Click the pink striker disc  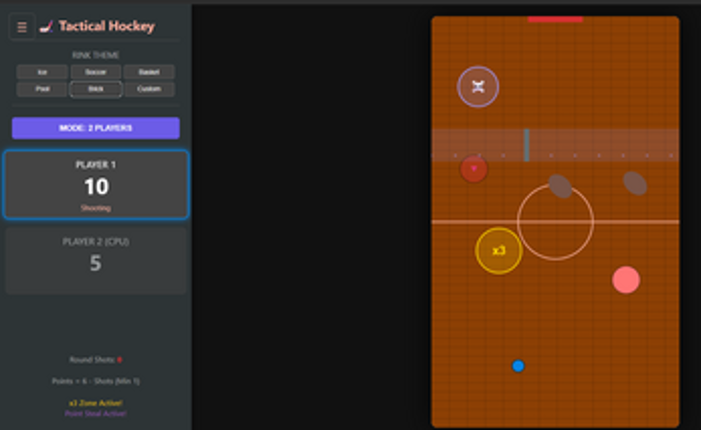point(626,280)
